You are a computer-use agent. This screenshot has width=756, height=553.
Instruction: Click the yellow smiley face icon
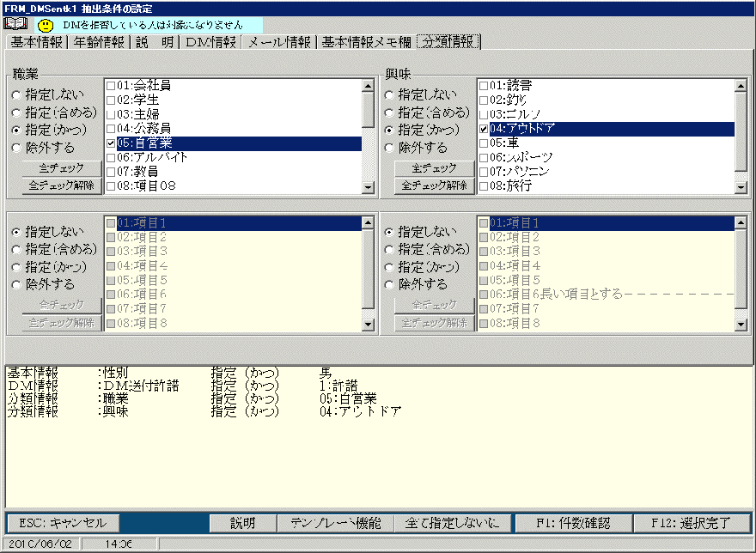click(x=46, y=26)
